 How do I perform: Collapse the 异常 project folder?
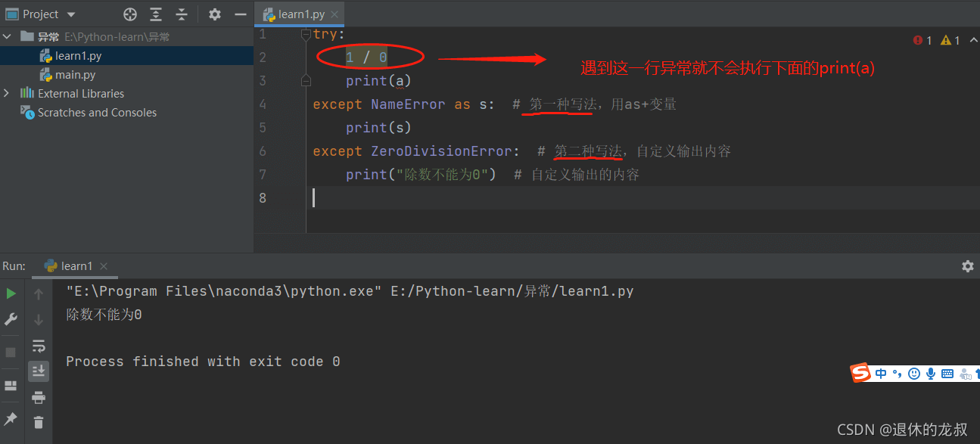pyautogui.click(x=8, y=36)
